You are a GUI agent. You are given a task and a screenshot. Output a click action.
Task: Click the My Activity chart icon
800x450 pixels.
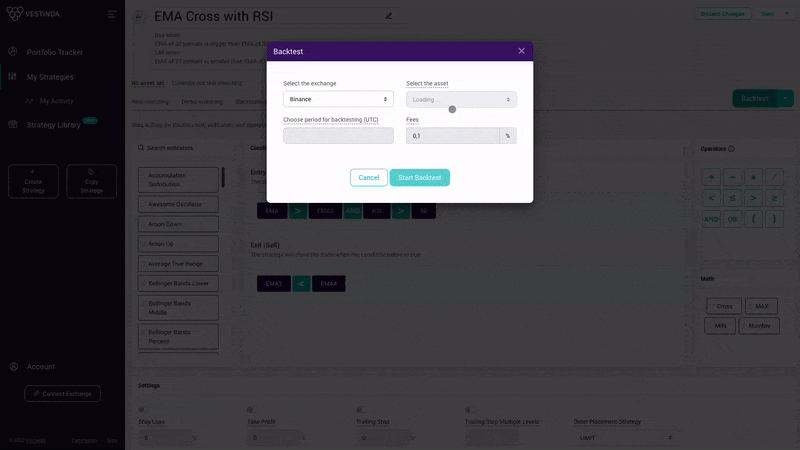(29, 101)
